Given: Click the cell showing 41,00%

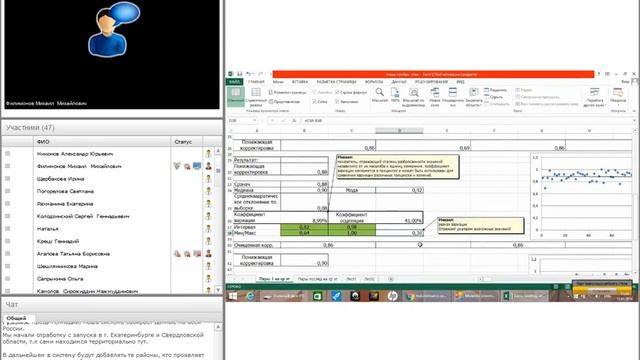Looking at the screenshot, I should (x=399, y=218).
